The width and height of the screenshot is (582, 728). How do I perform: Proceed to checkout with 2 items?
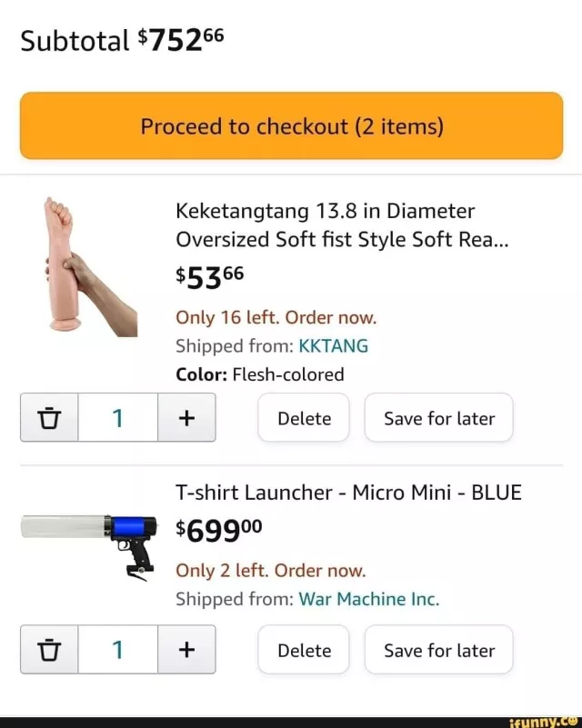[291, 126]
